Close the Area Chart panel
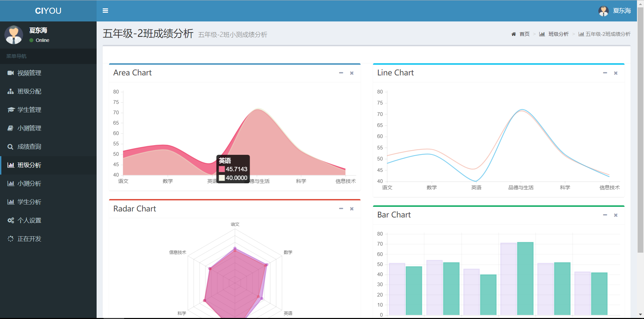The width and height of the screenshot is (644, 319). click(352, 73)
